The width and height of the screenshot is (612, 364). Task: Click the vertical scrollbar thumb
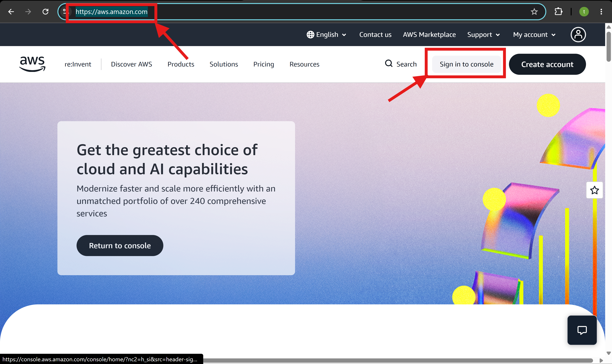click(x=608, y=47)
